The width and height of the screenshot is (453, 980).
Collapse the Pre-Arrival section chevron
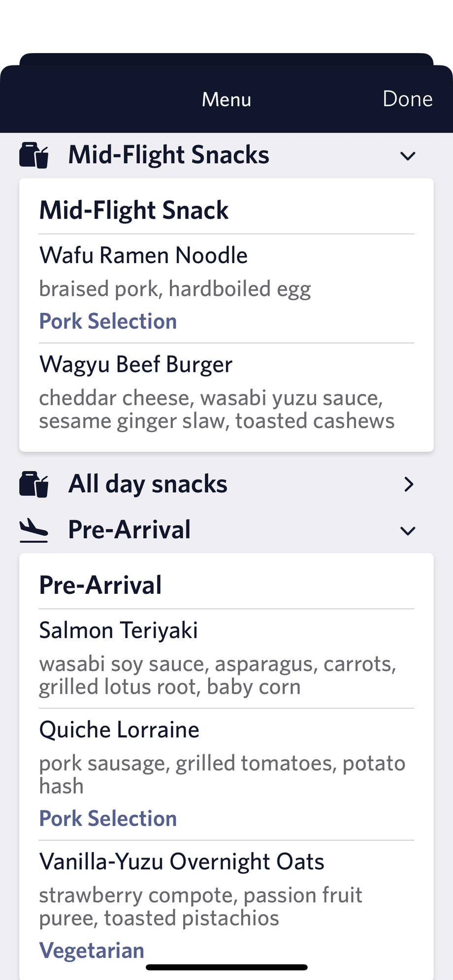point(408,531)
